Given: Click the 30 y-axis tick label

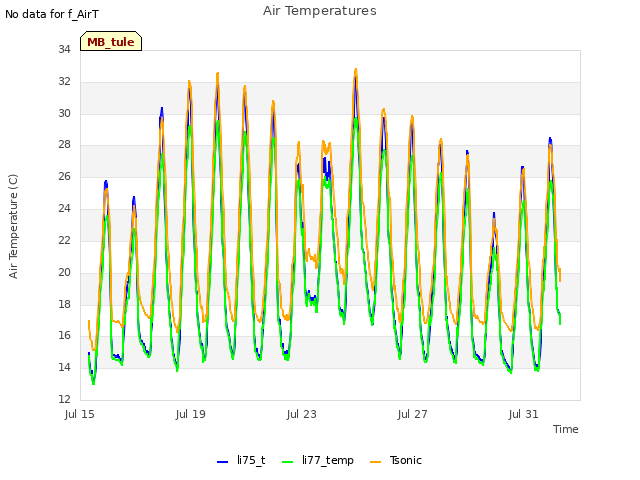Looking at the screenshot, I should click(x=64, y=113).
